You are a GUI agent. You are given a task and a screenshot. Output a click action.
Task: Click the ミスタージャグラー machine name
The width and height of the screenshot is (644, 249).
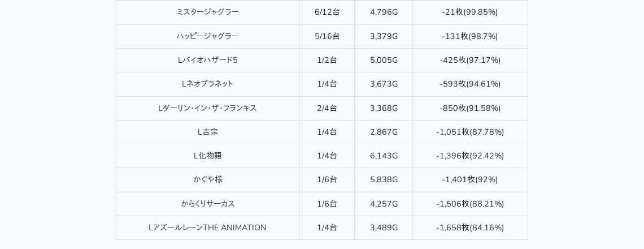pyautogui.click(x=207, y=12)
